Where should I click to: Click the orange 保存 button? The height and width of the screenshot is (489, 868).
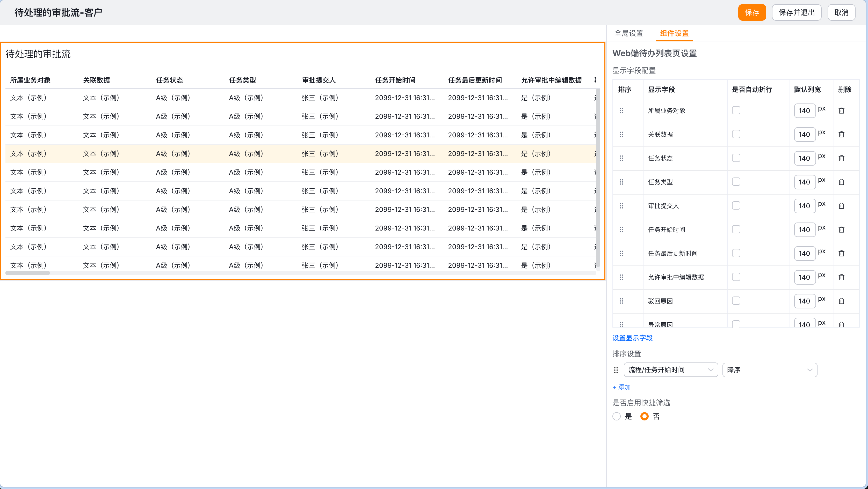pyautogui.click(x=752, y=12)
